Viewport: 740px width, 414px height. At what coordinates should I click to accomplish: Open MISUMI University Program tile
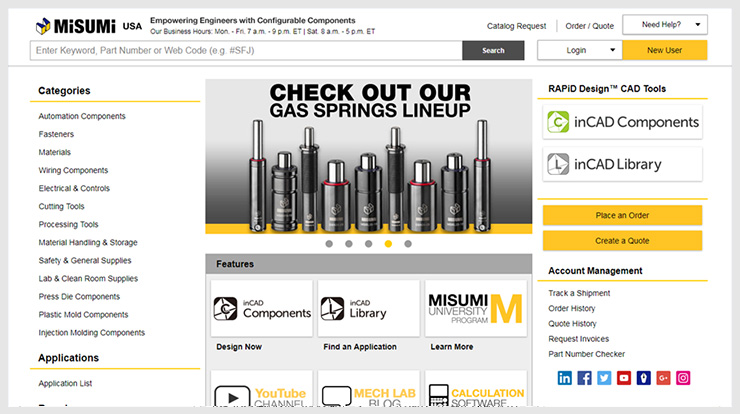pos(476,308)
